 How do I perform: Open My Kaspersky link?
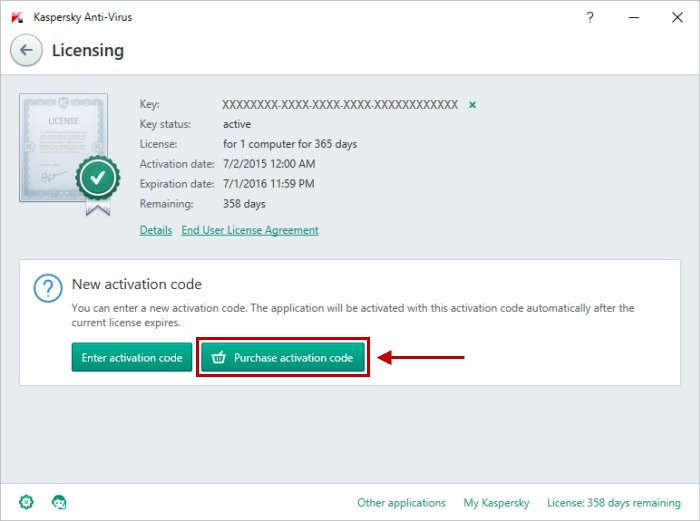(x=496, y=503)
